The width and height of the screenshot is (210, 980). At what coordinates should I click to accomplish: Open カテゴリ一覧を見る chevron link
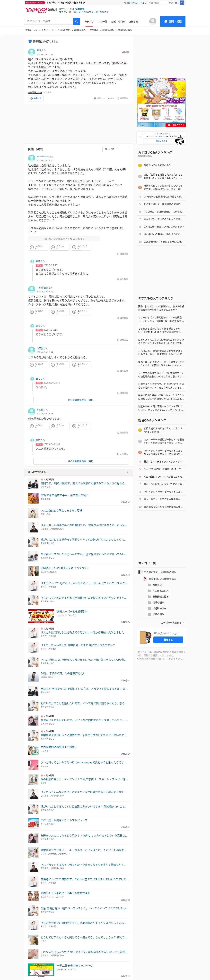click(x=173, y=623)
